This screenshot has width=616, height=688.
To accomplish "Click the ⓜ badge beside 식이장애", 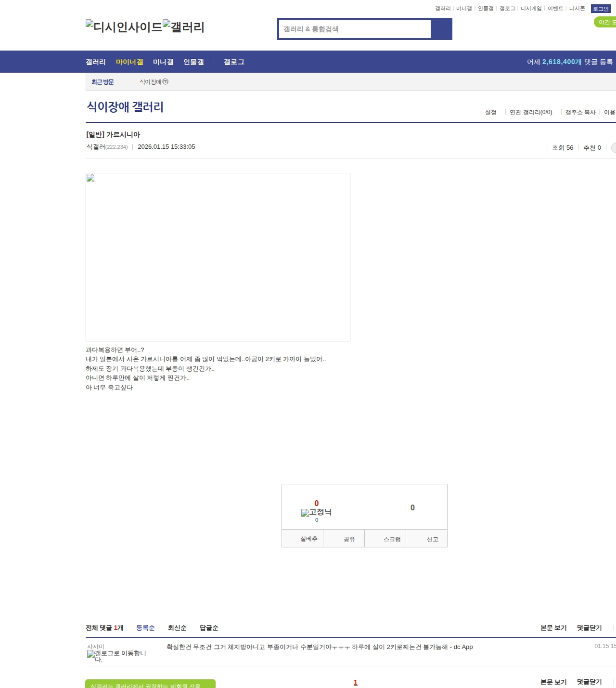I will (x=165, y=82).
